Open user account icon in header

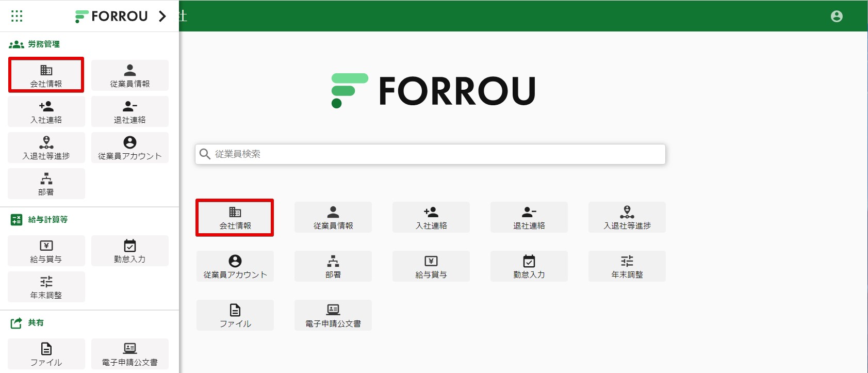(x=837, y=17)
